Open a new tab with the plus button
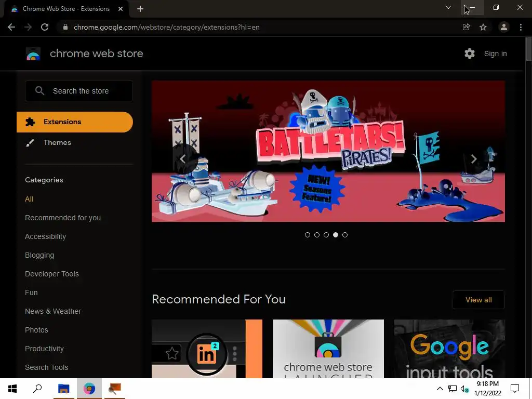The height and width of the screenshot is (399, 532). (x=140, y=9)
